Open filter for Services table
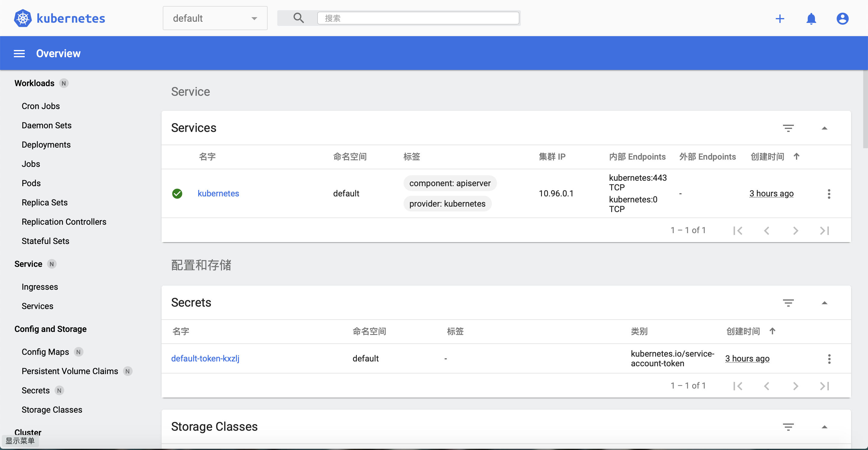The width and height of the screenshot is (868, 450). (x=788, y=128)
